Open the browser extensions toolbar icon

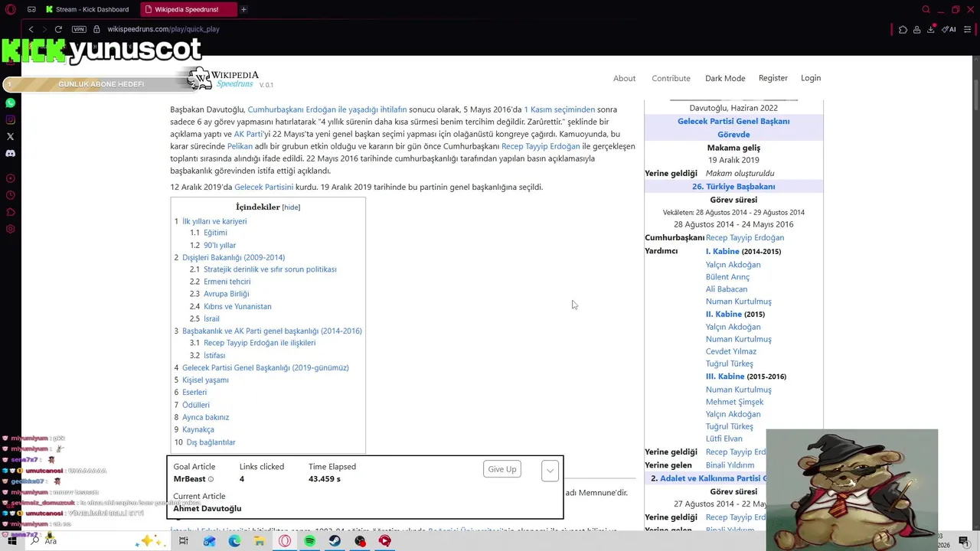pyautogui.click(x=903, y=29)
